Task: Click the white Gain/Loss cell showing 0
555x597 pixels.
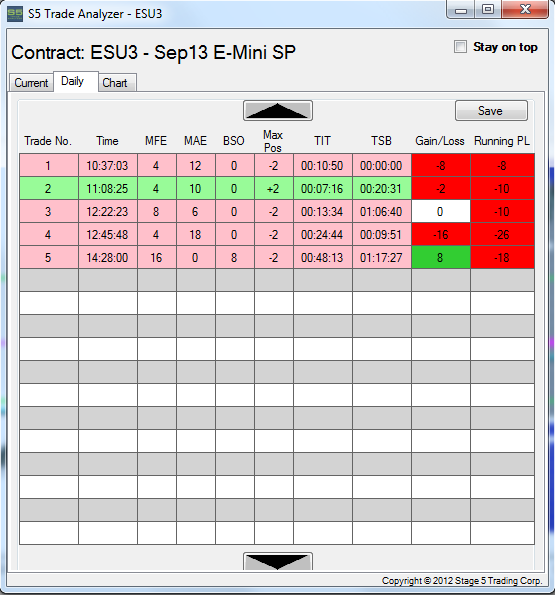Action: (x=441, y=211)
